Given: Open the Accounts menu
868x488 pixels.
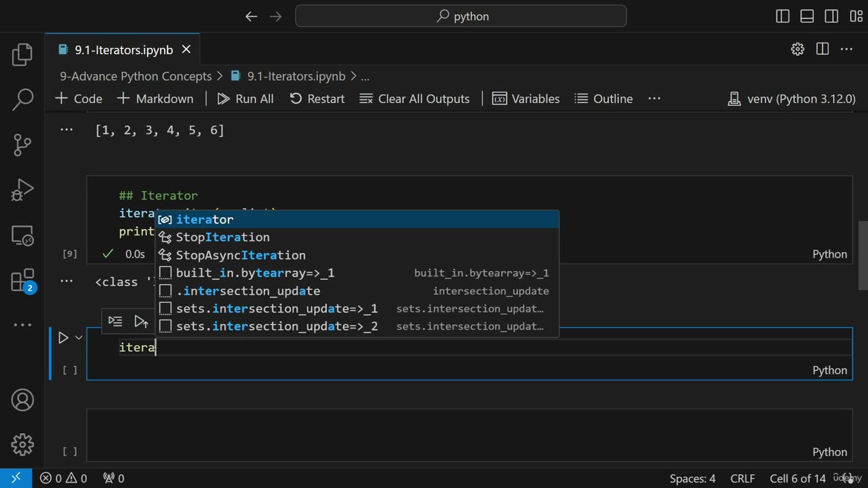Looking at the screenshot, I should coord(22,400).
